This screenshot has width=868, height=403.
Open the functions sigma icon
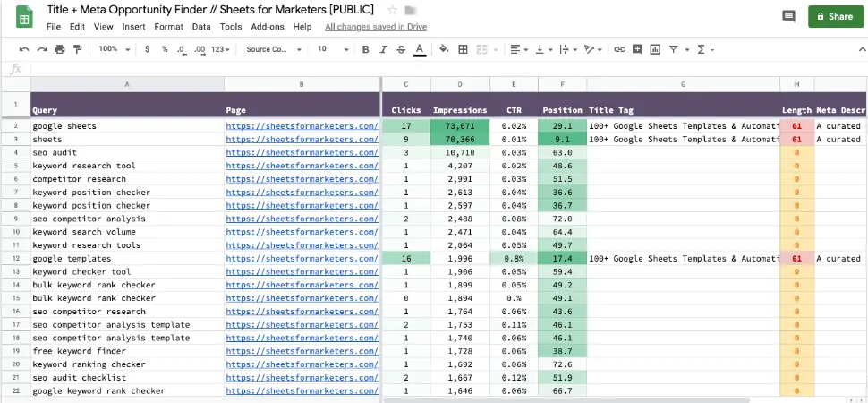coord(701,49)
